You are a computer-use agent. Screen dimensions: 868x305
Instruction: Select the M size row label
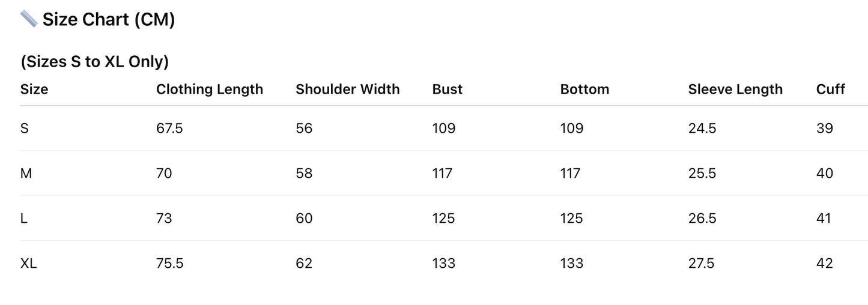(26, 174)
